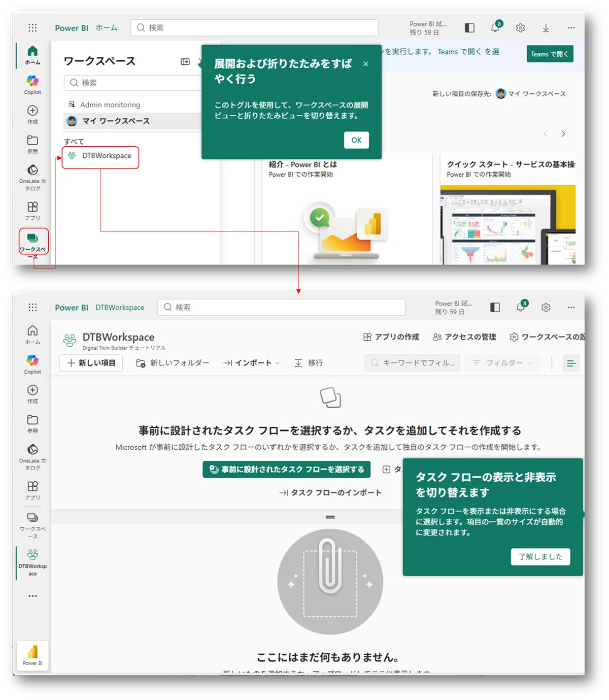Click 移行 toolbar item
The width and height of the screenshot is (609, 700).
309,363
